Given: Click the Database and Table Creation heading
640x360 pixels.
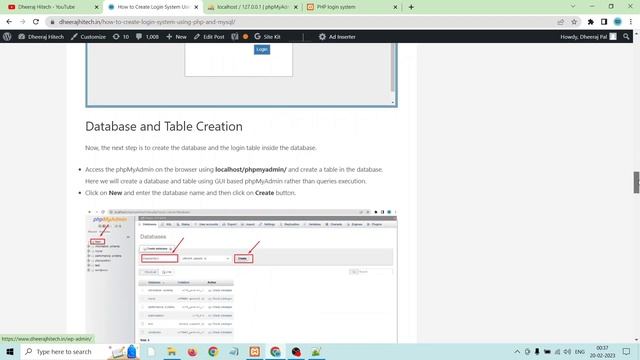Looking at the screenshot, I should [x=164, y=126].
